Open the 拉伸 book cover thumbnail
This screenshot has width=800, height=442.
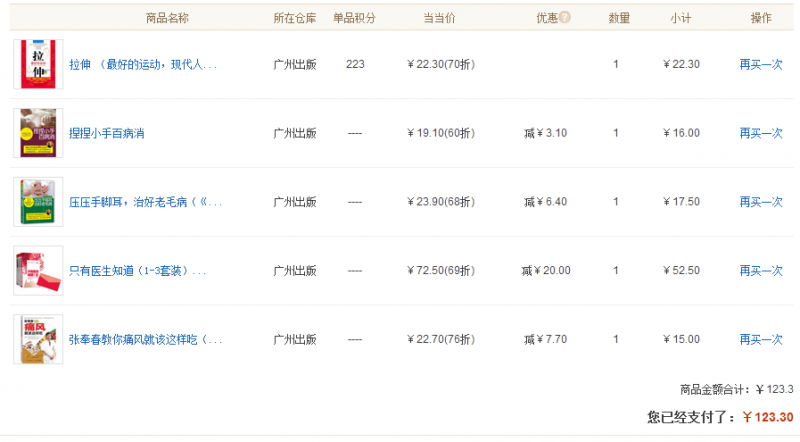coord(38,64)
